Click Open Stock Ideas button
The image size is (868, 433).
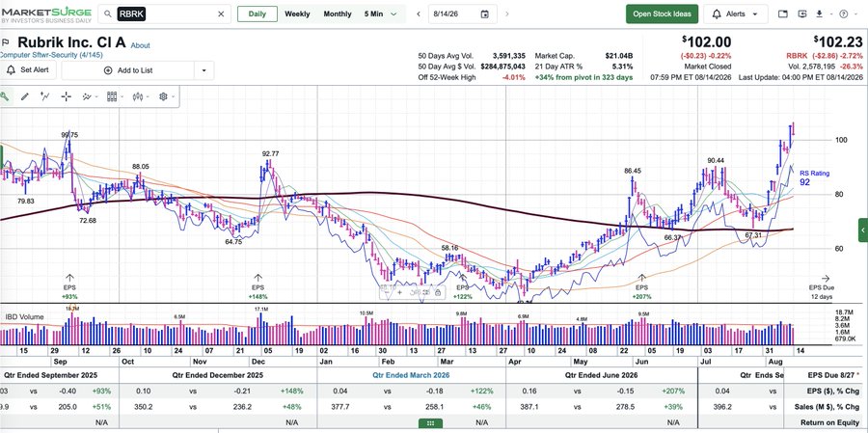click(662, 14)
